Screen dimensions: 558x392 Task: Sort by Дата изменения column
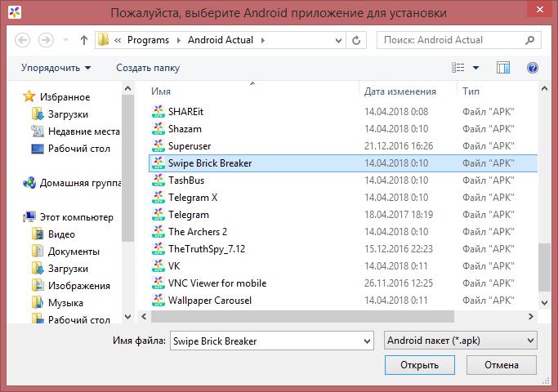point(400,91)
